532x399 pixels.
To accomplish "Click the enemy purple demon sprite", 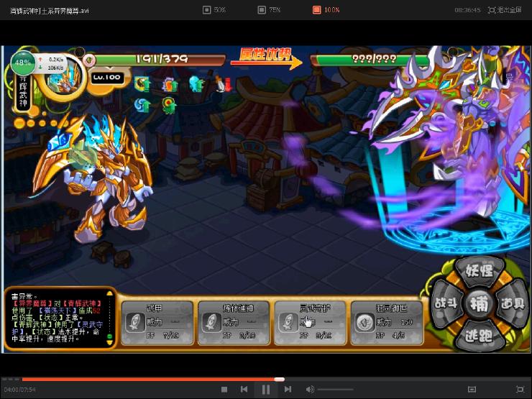I will (x=465, y=136).
